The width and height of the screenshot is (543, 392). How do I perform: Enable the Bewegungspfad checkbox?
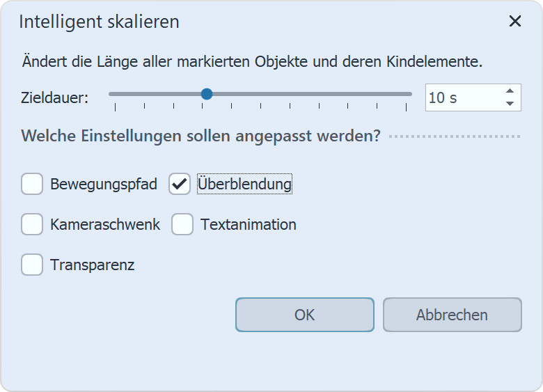pos(32,185)
